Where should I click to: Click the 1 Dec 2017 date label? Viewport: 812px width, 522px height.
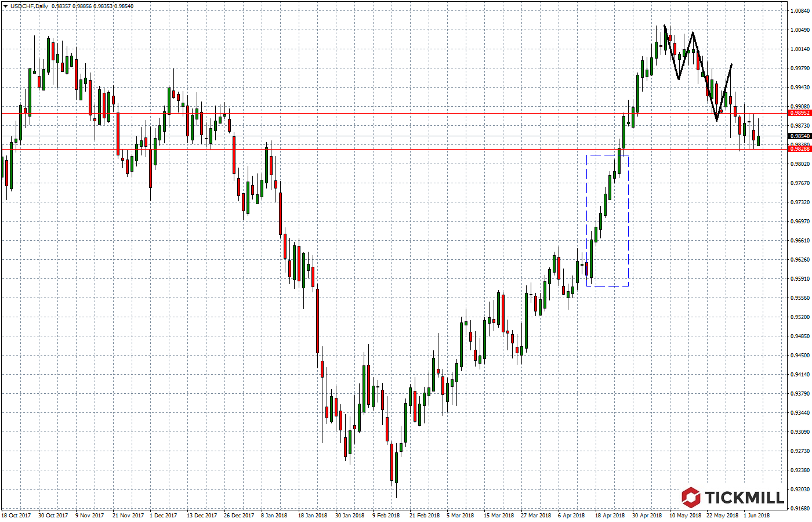pyautogui.click(x=164, y=515)
